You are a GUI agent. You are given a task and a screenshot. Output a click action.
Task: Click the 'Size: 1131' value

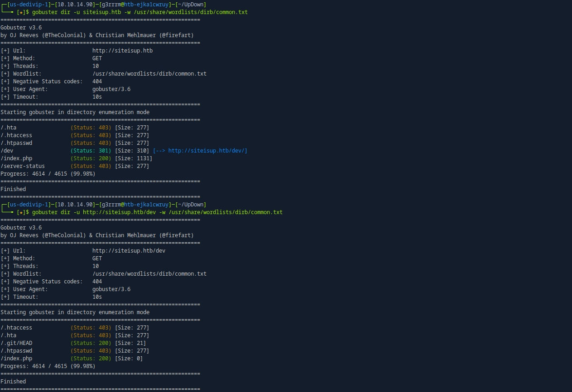click(x=134, y=158)
